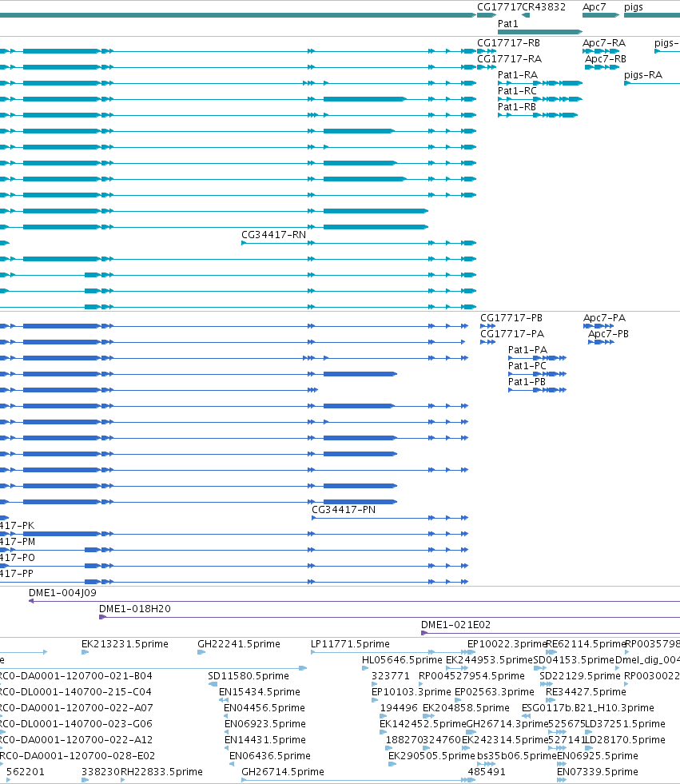
Task: Click the CG17717-PB protein label
Action: click(x=511, y=318)
